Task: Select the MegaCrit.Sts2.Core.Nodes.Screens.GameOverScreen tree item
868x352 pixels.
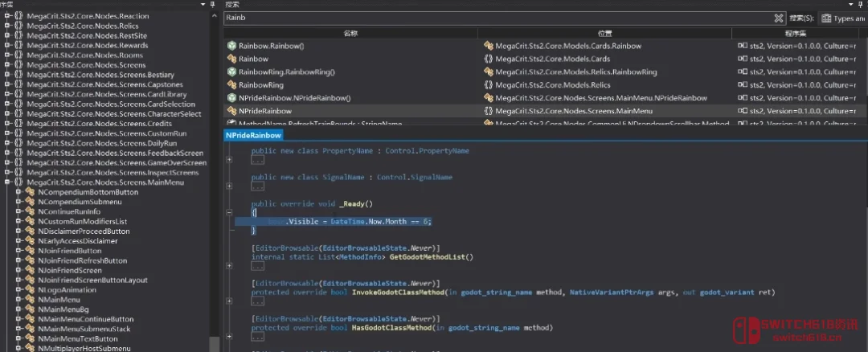Action: click(117, 162)
